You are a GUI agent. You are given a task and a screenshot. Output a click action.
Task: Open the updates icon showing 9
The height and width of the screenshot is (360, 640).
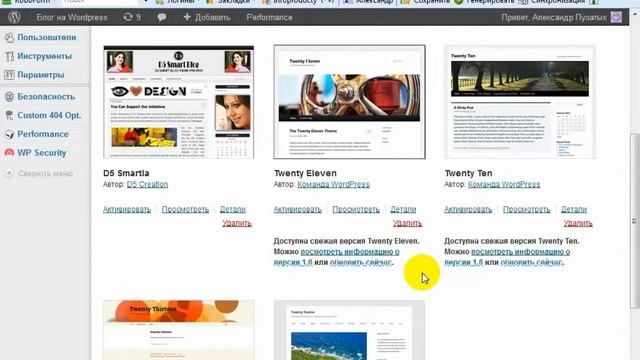point(132,17)
